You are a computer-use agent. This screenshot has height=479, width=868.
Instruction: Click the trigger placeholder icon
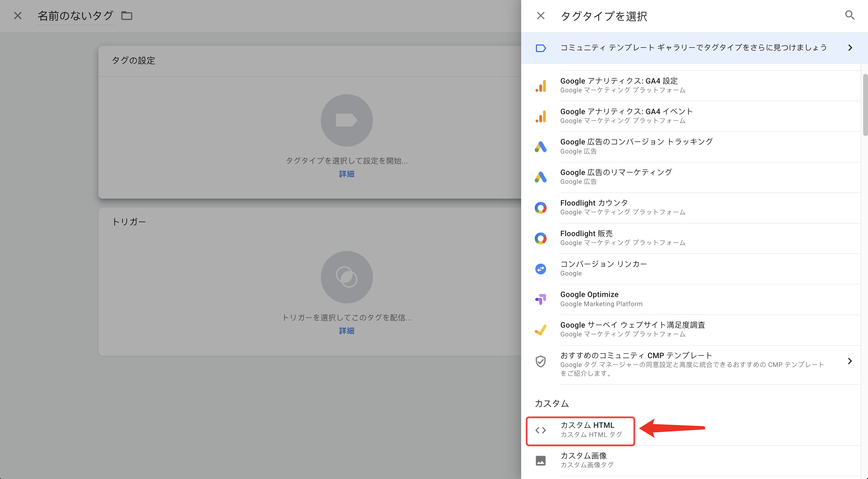pos(347,277)
